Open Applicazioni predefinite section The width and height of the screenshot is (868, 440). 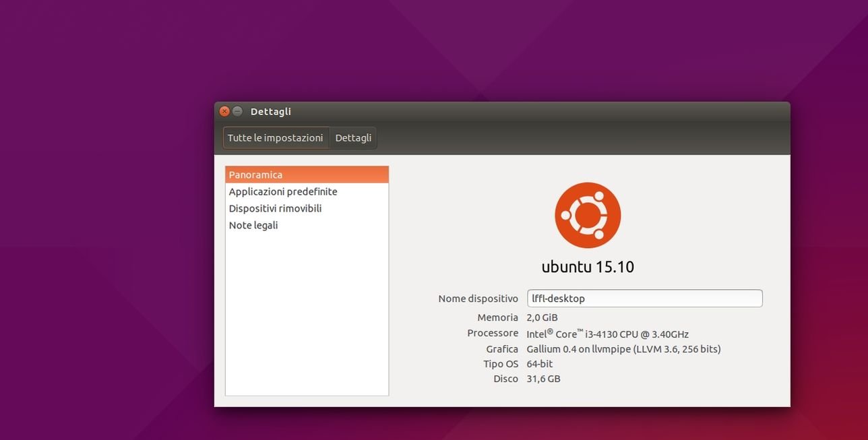point(307,191)
